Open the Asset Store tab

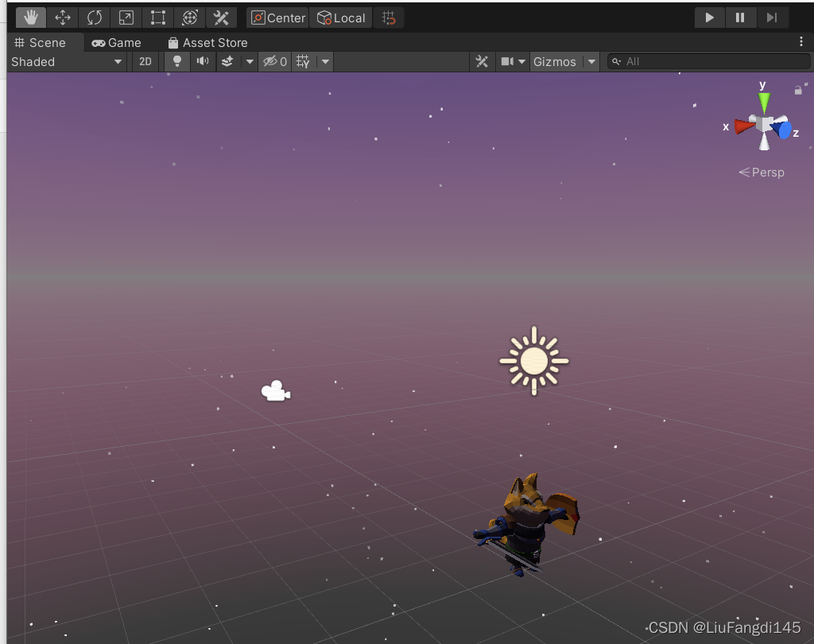(x=207, y=43)
